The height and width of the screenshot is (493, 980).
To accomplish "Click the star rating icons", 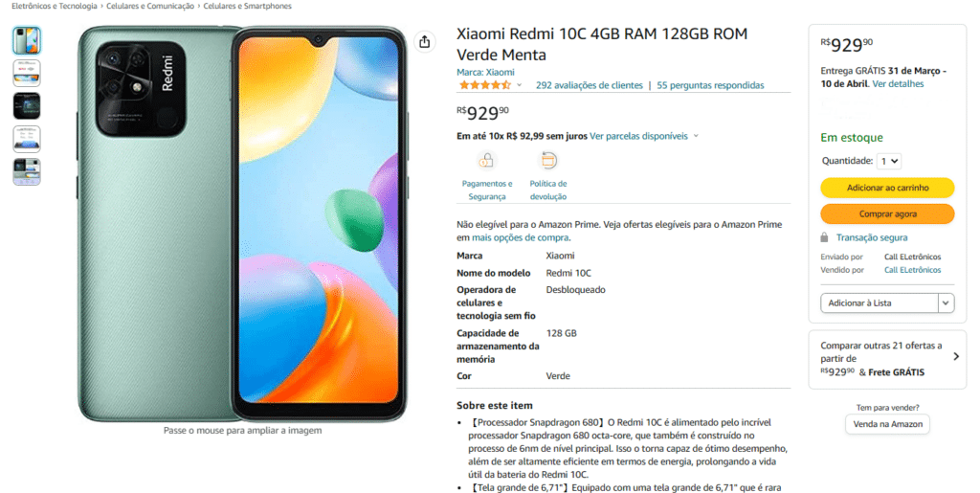I will tap(485, 85).
